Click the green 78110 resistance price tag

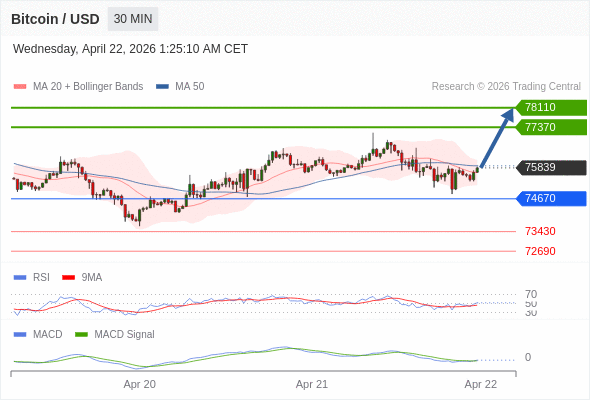tap(551, 108)
